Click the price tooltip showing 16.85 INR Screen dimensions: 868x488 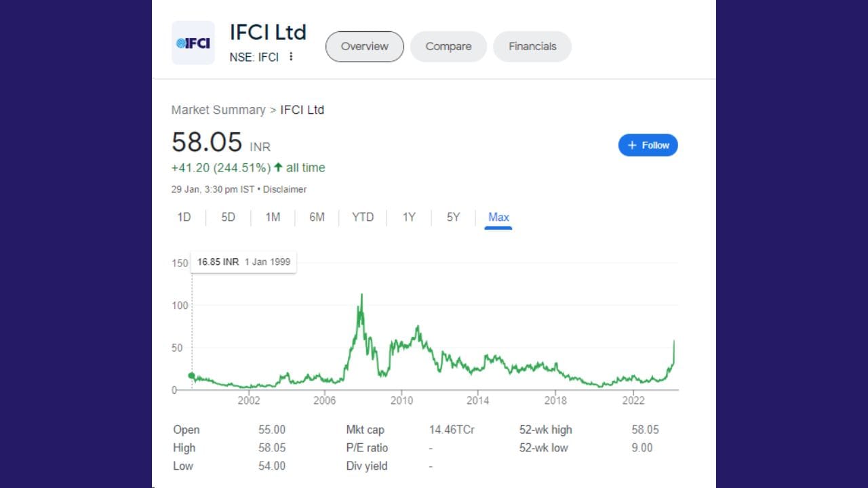tap(243, 262)
